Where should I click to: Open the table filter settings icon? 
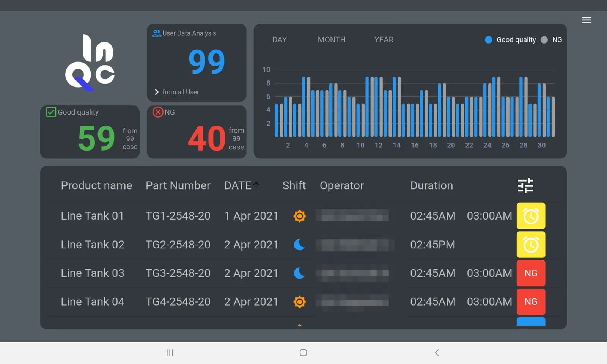(525, 185)
